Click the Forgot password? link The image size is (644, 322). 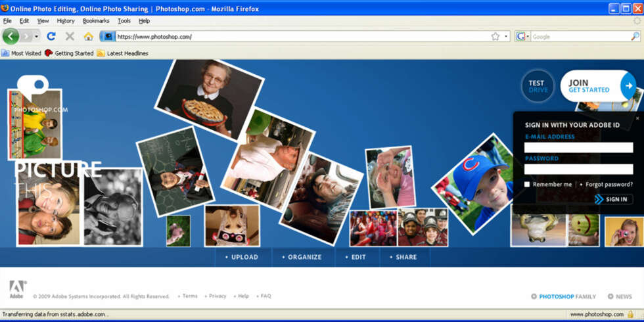click(609, 185)
